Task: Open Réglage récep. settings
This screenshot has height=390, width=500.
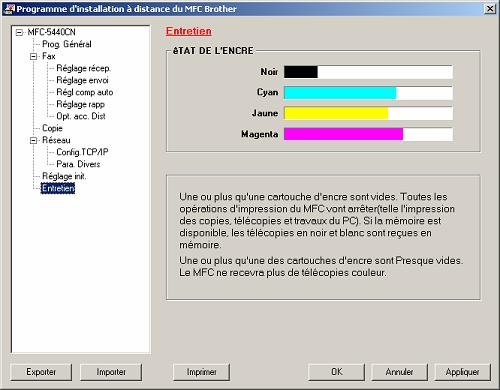Action: coord(83,68)
